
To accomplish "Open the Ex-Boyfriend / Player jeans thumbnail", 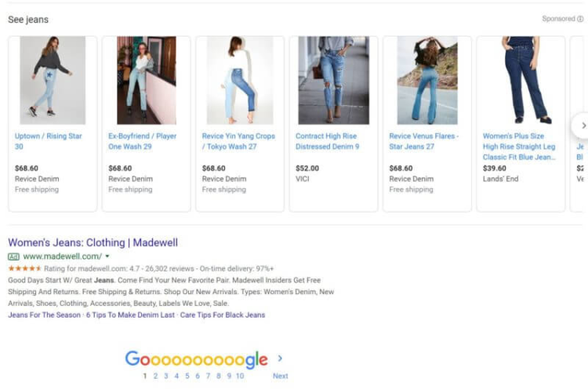I will coord(146,80).
